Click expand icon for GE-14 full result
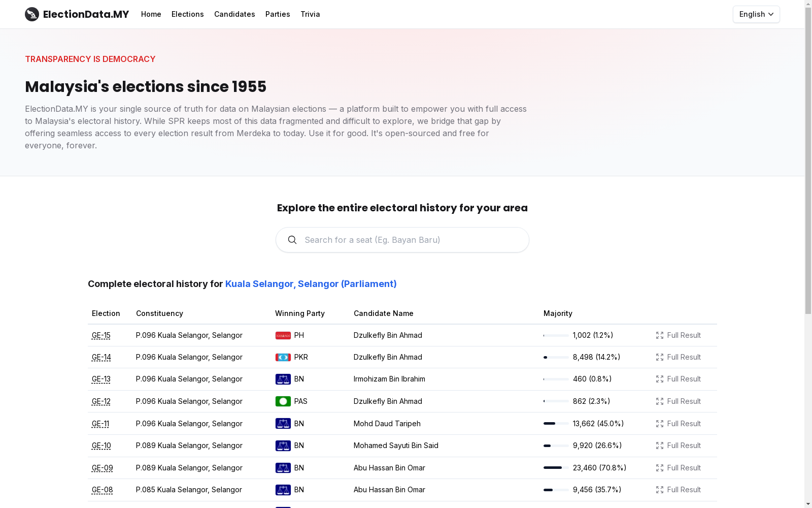The height and width of the screenshot is (508, 812). [x=660, y=357]
